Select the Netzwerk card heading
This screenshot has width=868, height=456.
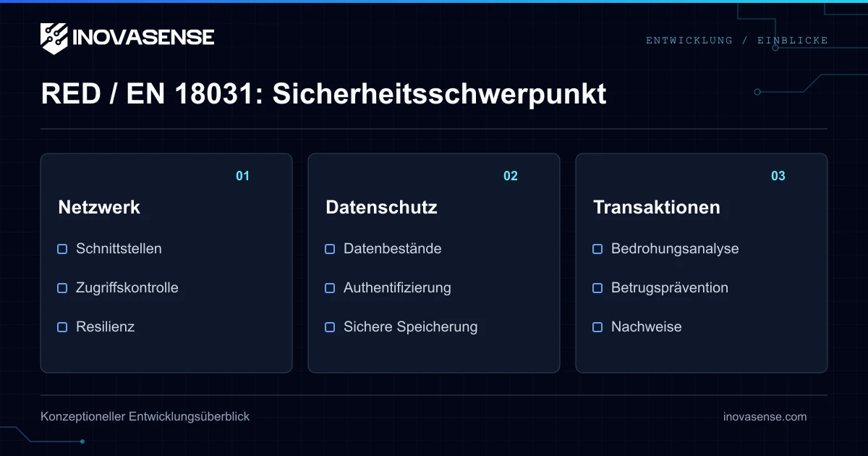[99, 207]
